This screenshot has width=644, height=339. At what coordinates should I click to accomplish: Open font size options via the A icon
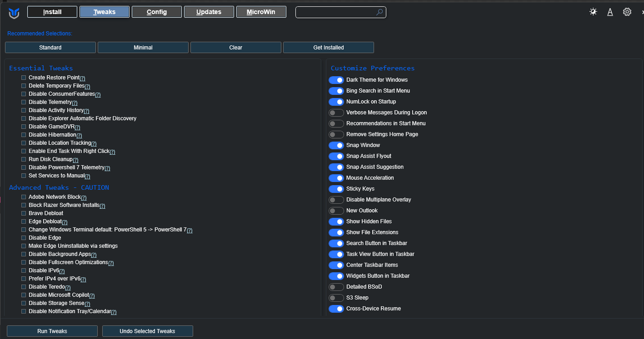tap(610, 12)
